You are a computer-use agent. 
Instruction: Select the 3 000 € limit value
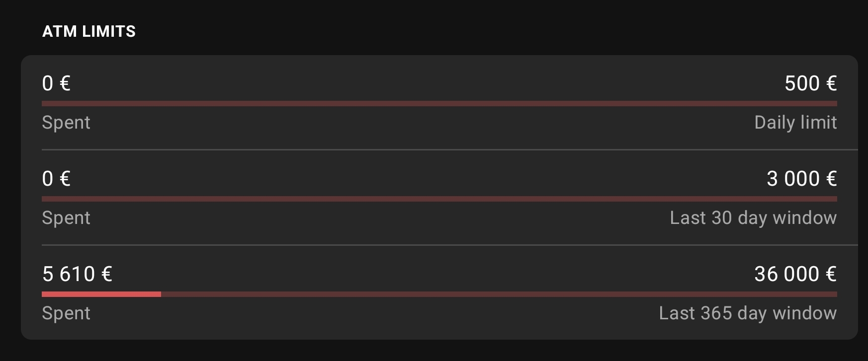click(x=801, y=179)
